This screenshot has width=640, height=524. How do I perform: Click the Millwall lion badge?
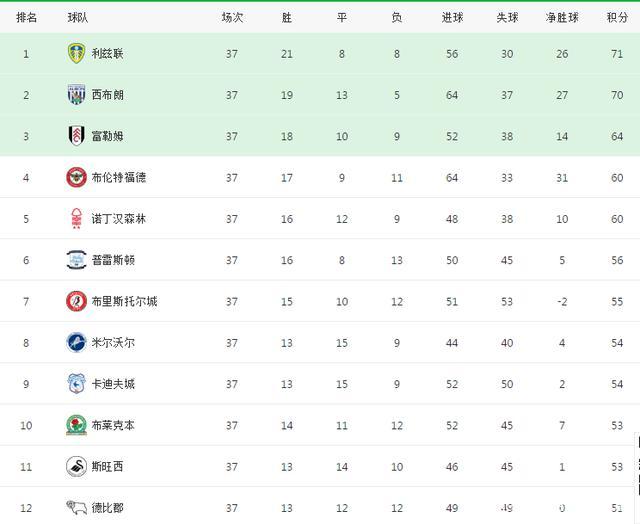coord(76,343)
